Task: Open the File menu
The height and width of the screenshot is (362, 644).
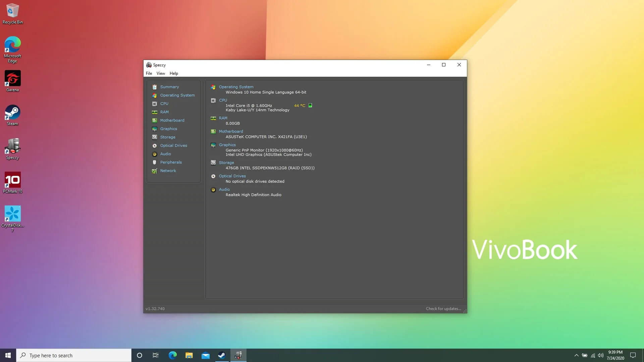Action: [x=149, y=73]
